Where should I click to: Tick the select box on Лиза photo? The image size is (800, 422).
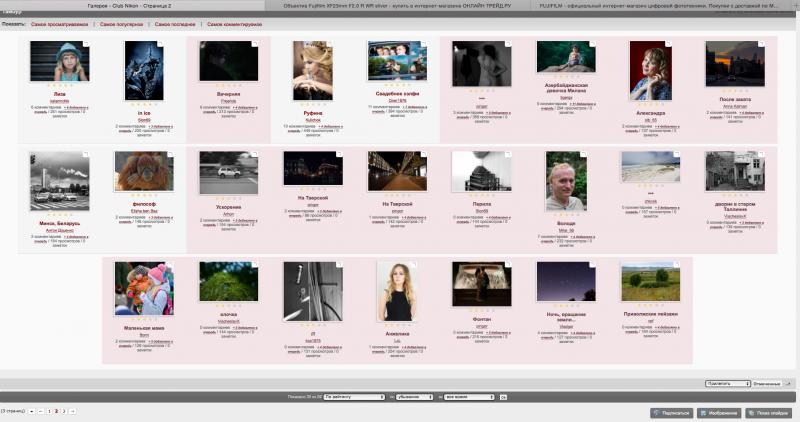[x=86, y=44]
